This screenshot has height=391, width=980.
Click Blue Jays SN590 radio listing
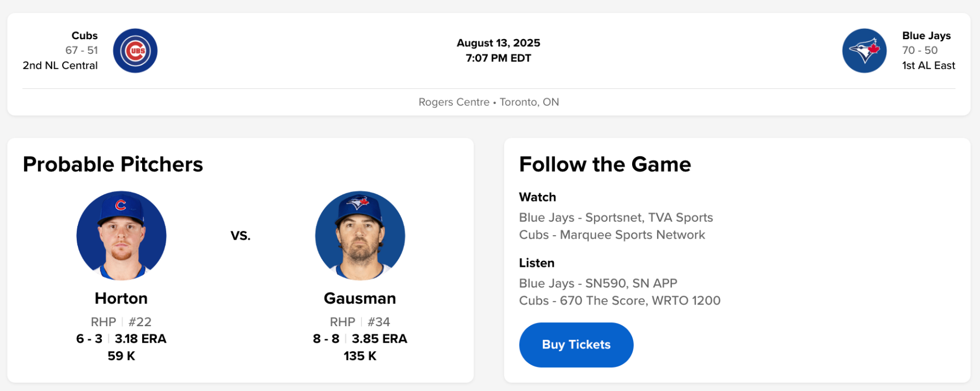pyautogui.click(x=598, y=283)
